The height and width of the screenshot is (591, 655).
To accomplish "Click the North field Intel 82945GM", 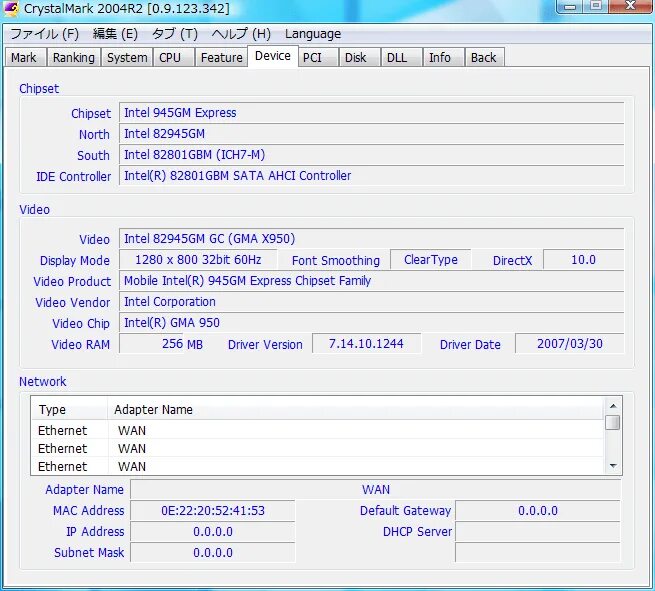I will coord(372,134).
